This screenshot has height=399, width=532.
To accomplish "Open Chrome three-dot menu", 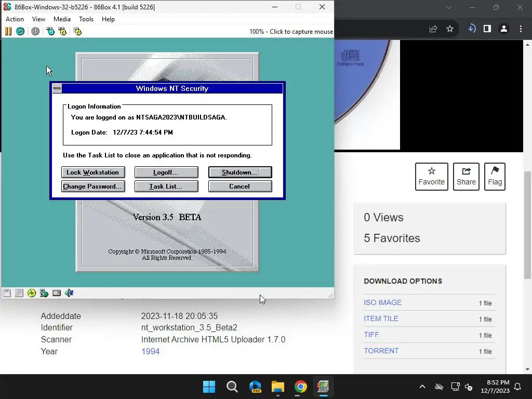I will (x=521, y=29).
